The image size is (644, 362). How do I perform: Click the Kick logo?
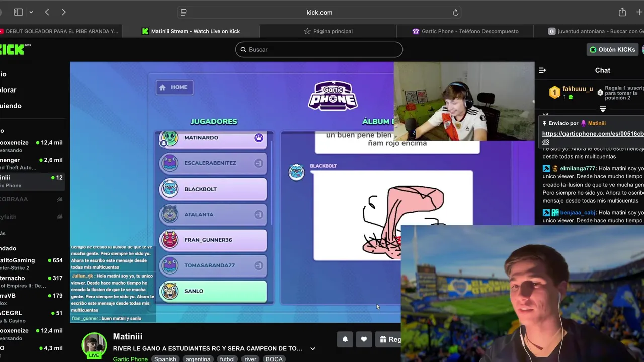click(x=14, y=49)
